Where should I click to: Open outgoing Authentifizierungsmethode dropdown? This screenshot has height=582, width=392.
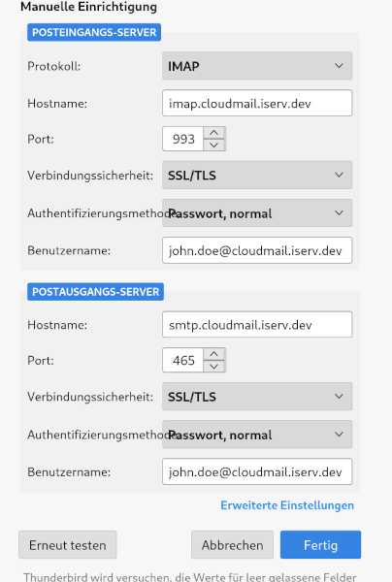[x=257, y=435]
